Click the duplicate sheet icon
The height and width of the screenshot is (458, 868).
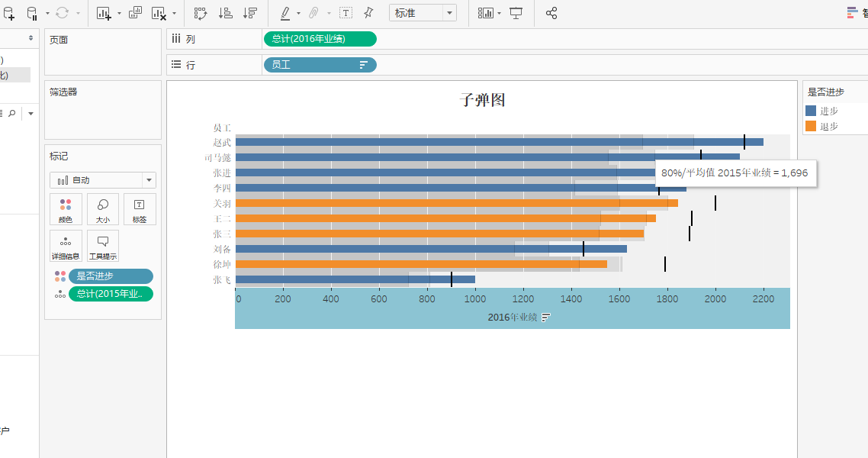click(135, 13)
